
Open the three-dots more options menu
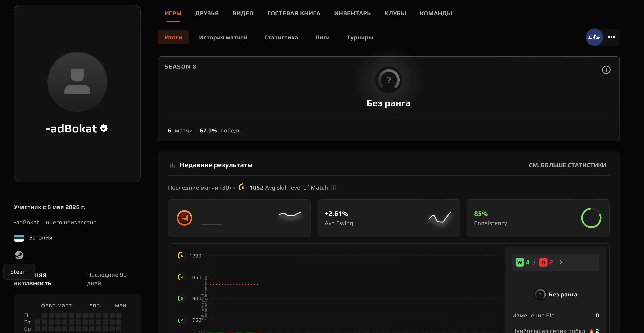[611, 37]
